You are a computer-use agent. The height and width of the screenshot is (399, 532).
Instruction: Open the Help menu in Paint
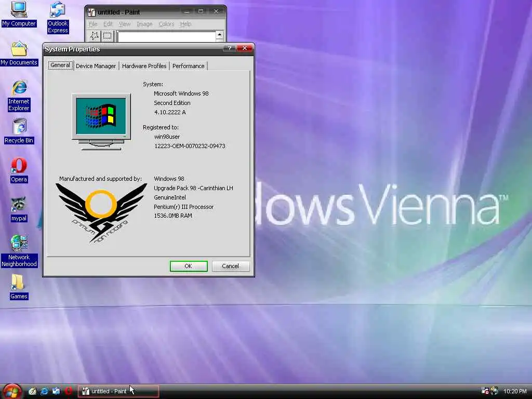[185, 24]
